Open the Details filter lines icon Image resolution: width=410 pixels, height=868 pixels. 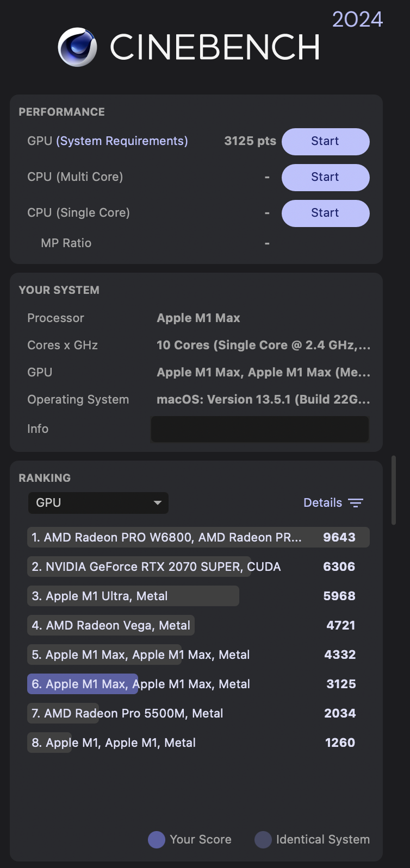(356, 503)
